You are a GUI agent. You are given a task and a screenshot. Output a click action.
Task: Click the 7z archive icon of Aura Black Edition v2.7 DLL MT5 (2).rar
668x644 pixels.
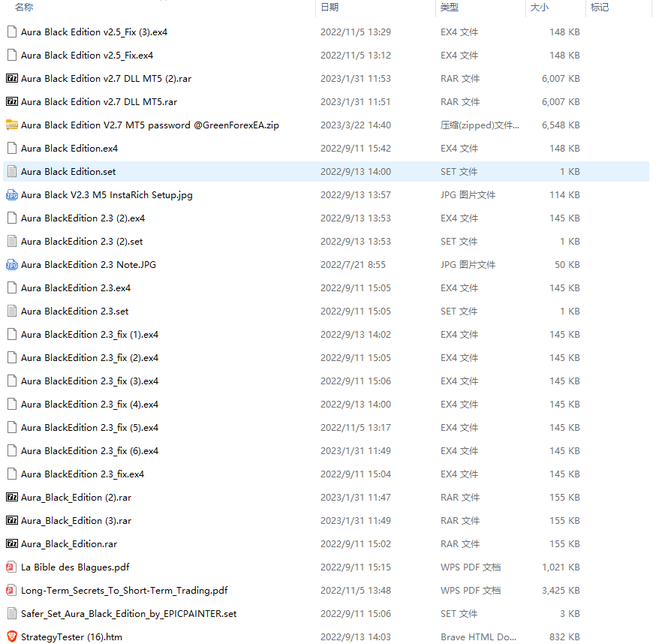[x=12, y=78]
